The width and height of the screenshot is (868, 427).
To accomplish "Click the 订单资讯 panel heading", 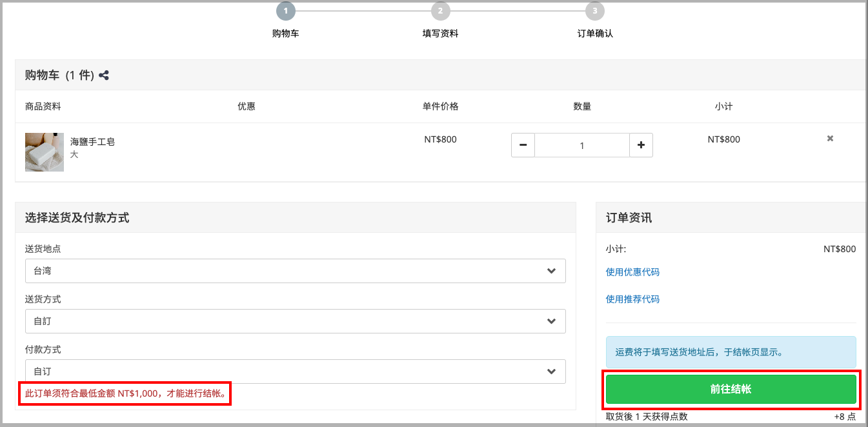I will (x=629, y=218).
